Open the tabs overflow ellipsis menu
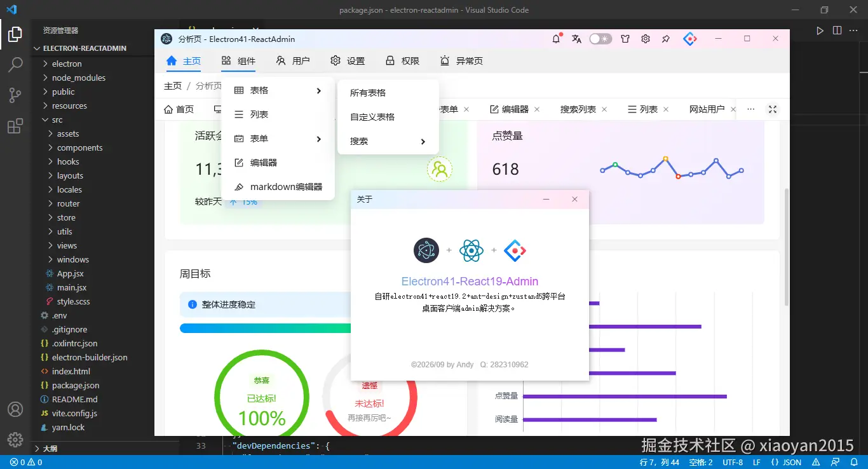Viewport: 868px width, 469px height. (751, 109)
